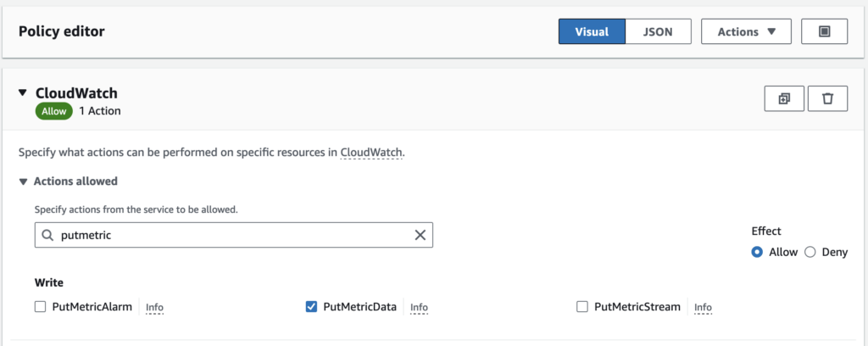This screenshot has width=868, height=346.
Task: Check the PutMetricStream checkbox
Action: click(581, 307)
